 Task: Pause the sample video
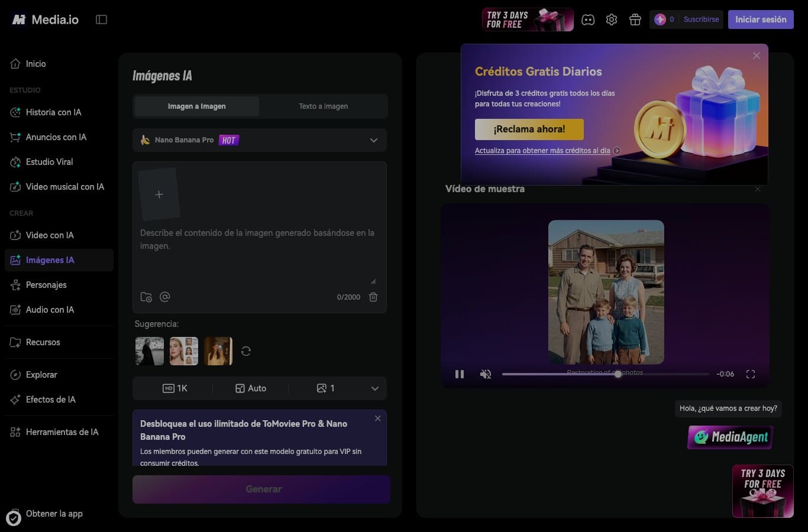460,374
